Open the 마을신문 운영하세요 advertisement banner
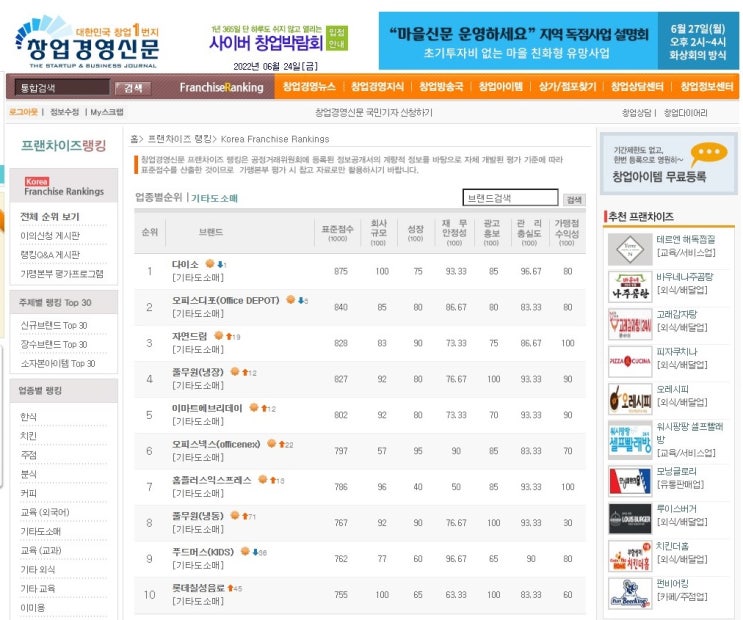This screenshot has height=620, width=743. pos(559,41)
